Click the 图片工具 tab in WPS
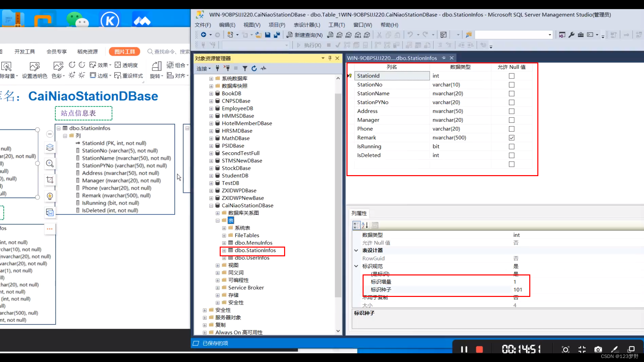The width and height of the screenshot is (644, 362). coord(124,52)
